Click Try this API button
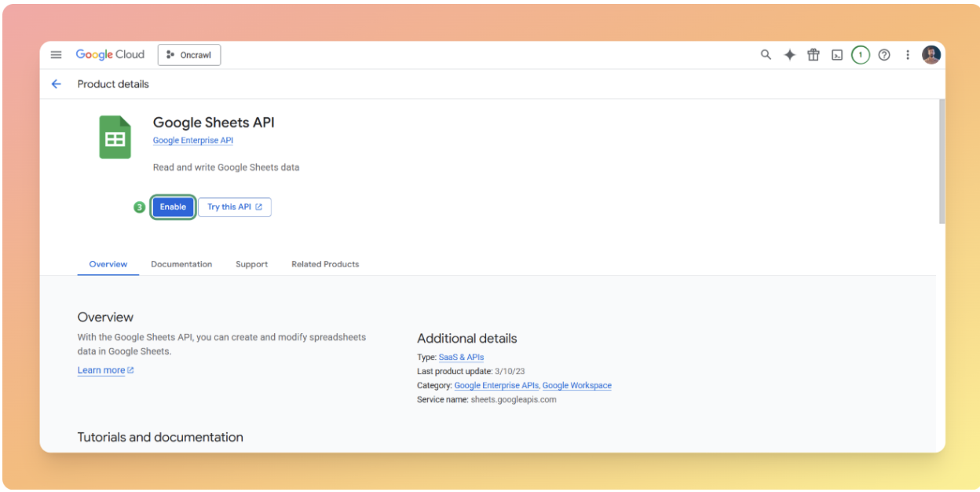Image resolution: width=980 pixels, height=492 pixels. pos(234,207)
